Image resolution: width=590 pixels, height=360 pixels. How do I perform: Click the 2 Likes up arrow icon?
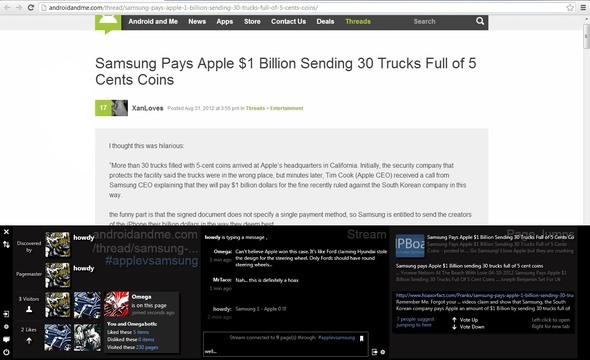(29, 341)
